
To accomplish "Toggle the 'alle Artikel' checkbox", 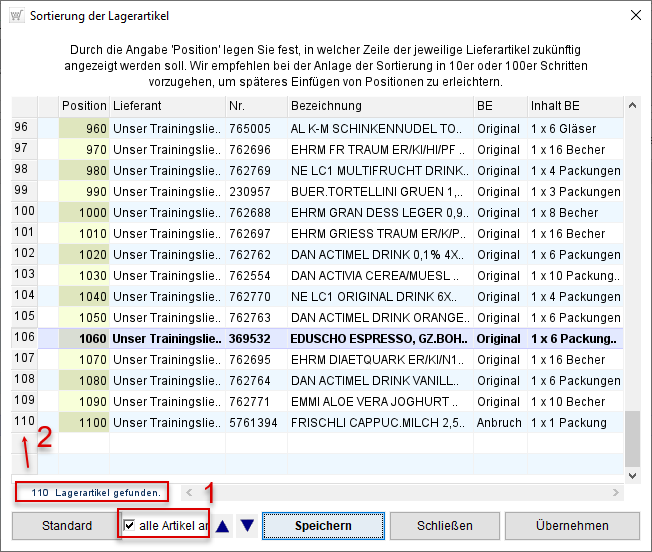I will tap(129, 526).
